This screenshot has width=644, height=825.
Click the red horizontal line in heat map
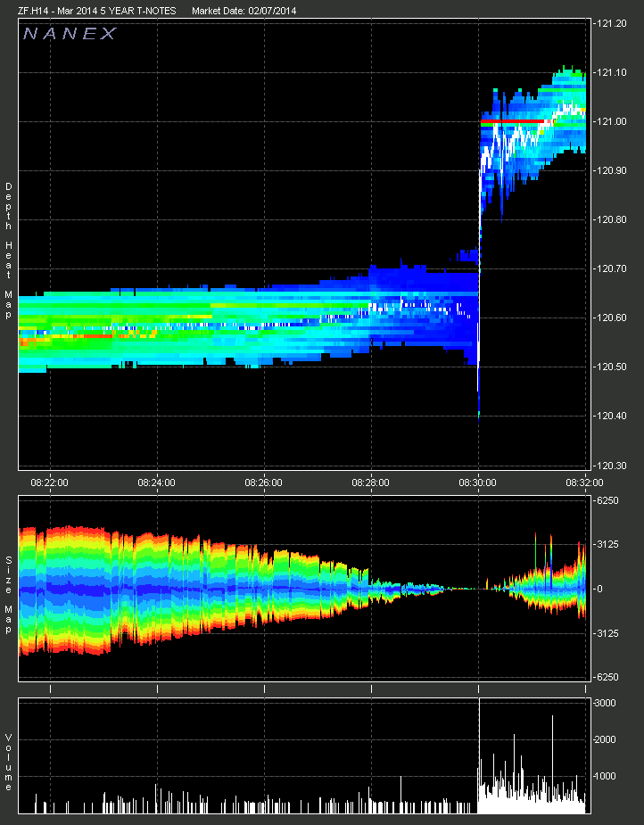point(513,120)
